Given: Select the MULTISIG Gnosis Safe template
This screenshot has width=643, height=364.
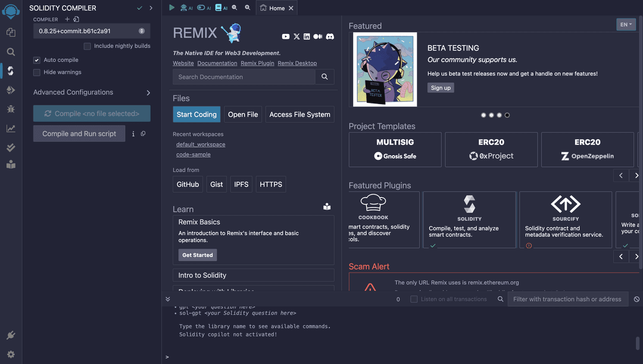Looking at the screenshot, I should (x=395, y=149).
